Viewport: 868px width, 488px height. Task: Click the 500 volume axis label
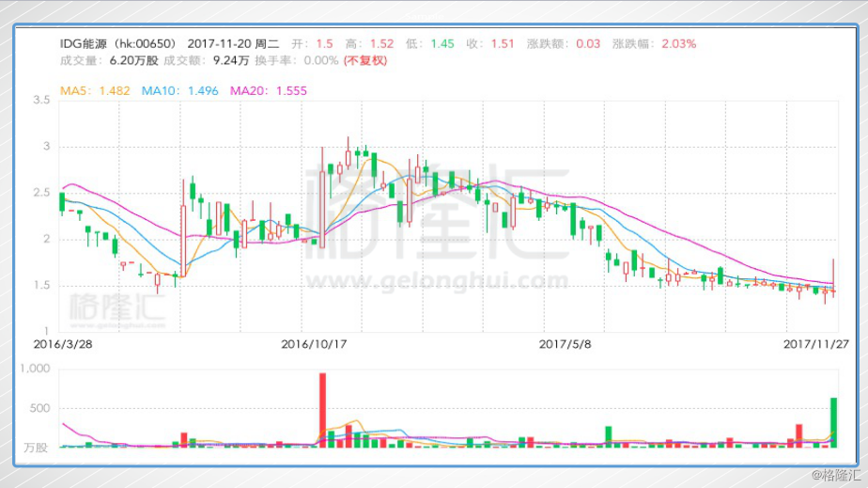tap(39, 408)
